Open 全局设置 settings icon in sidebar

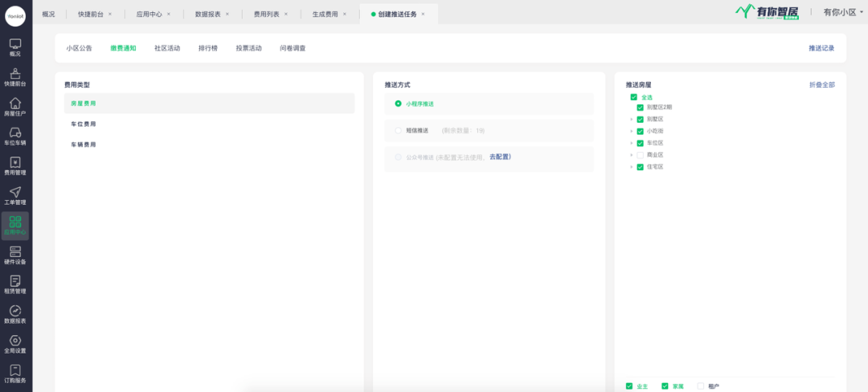click(15, 341)
